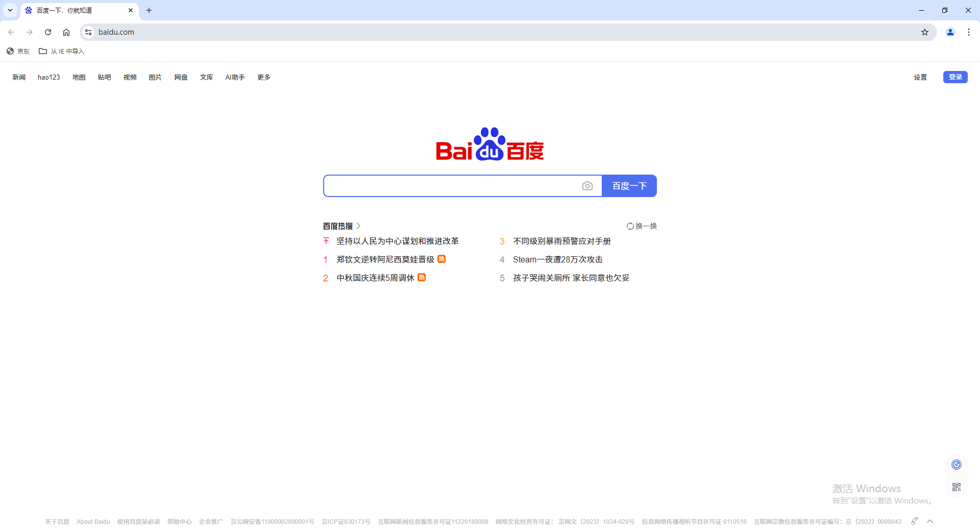Open 更多 in the top navigation
This screenshot has width=980, height=531.
click(264, 77)
